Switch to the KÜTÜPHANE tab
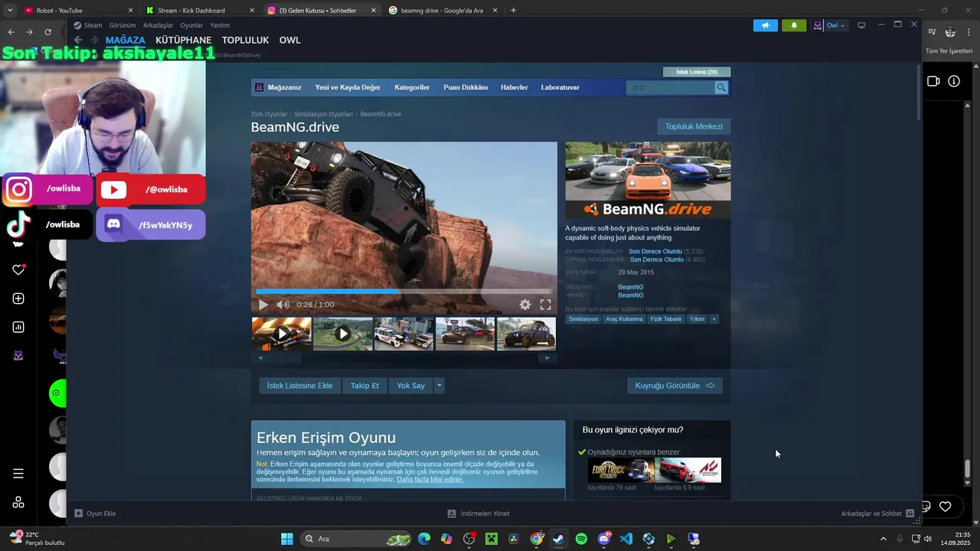This screenshot has width=980, height=551. 183,41
